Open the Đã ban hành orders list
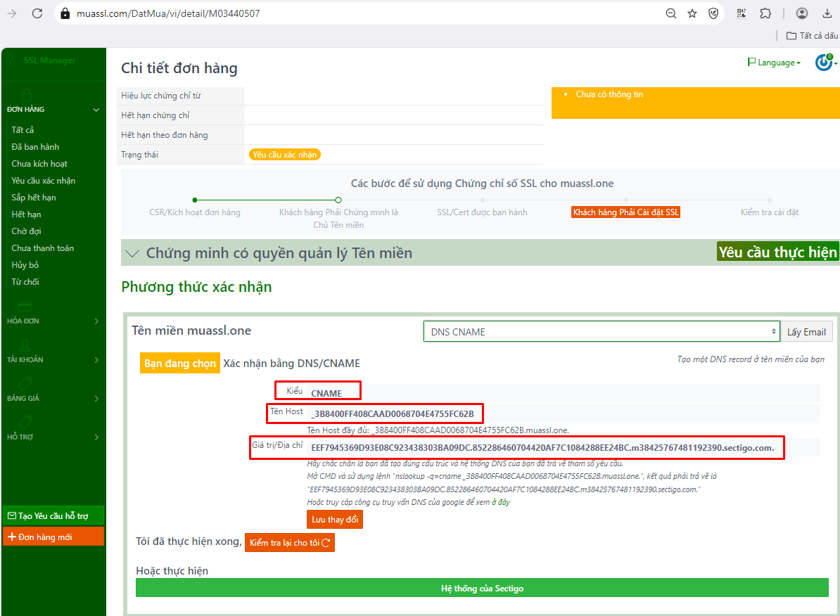Viewport: 840px width, 616px height. click(x=35, y=147)
